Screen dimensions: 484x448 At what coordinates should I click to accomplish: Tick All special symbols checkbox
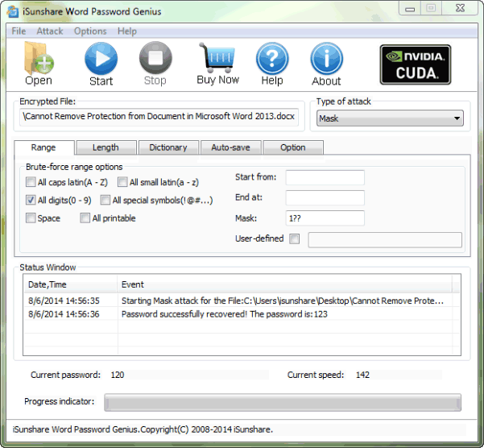105,200
